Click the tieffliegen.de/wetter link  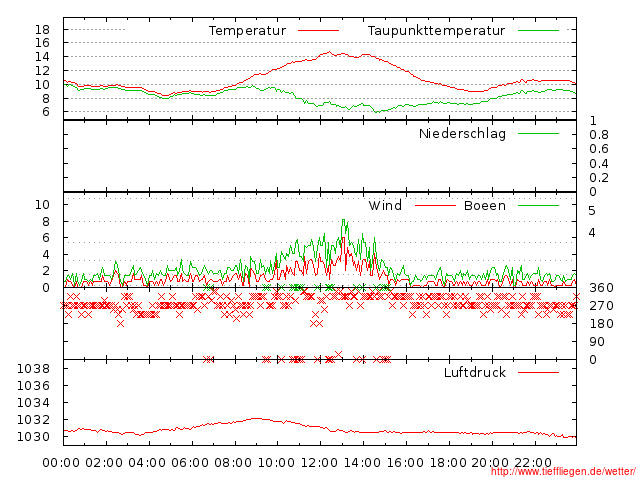563,471
